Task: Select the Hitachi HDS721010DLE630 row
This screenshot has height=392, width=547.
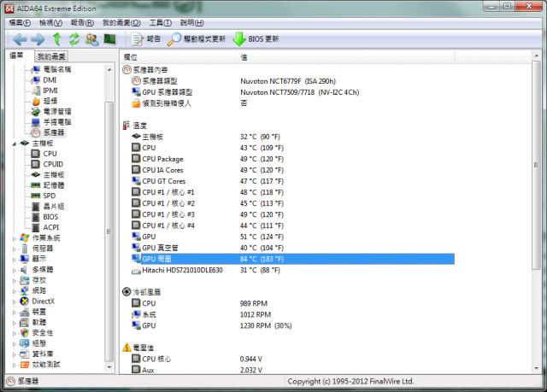Action: tap(292, 270)
